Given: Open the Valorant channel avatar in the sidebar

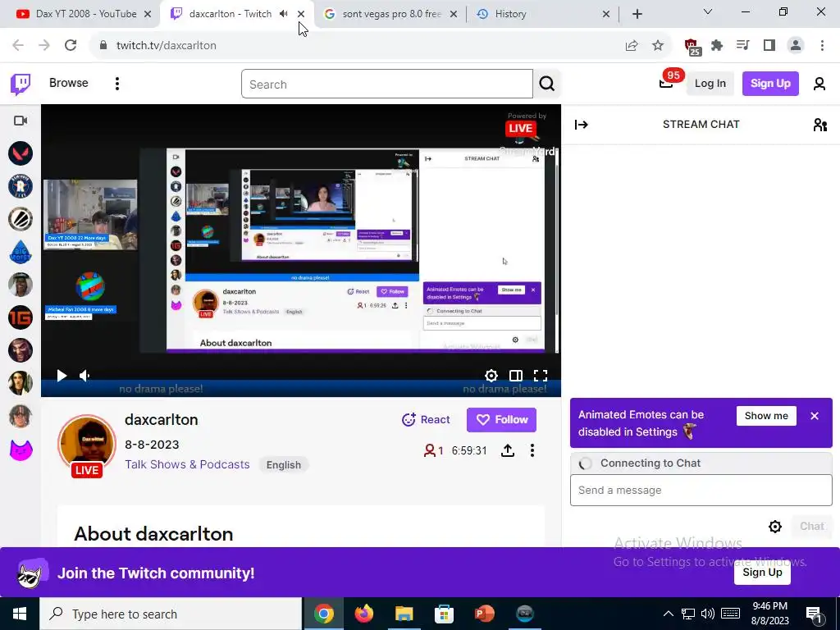Looking at the screenshot, I should click(x=21, y=153).
